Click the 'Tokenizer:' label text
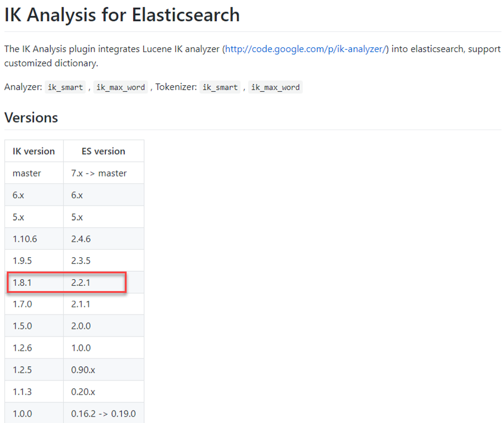 176,87
